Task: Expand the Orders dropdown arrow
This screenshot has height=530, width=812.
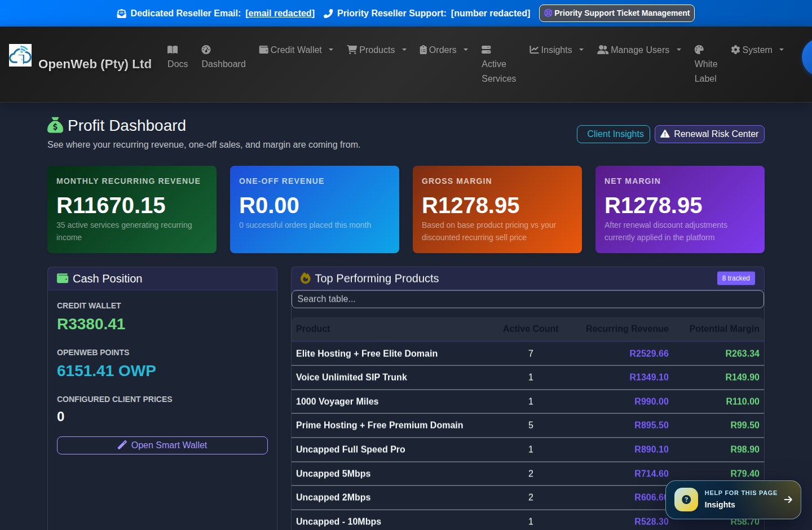Action: tap(466, 50)
